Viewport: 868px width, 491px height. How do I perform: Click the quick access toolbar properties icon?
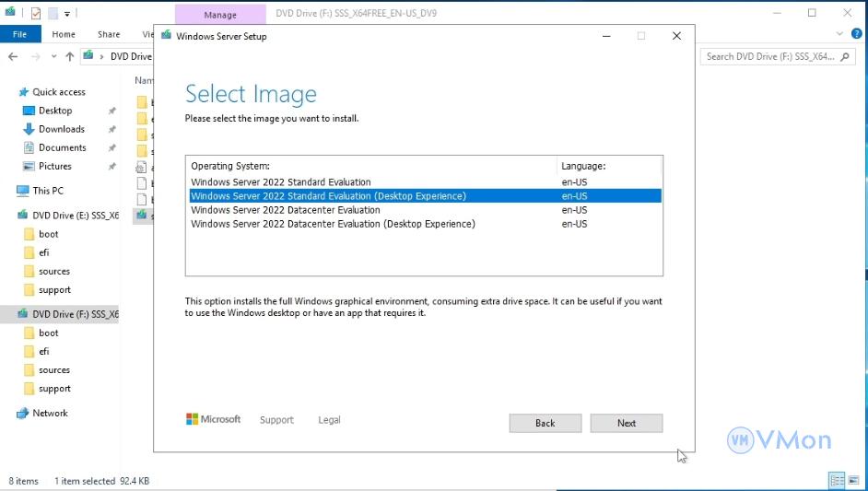35,13
